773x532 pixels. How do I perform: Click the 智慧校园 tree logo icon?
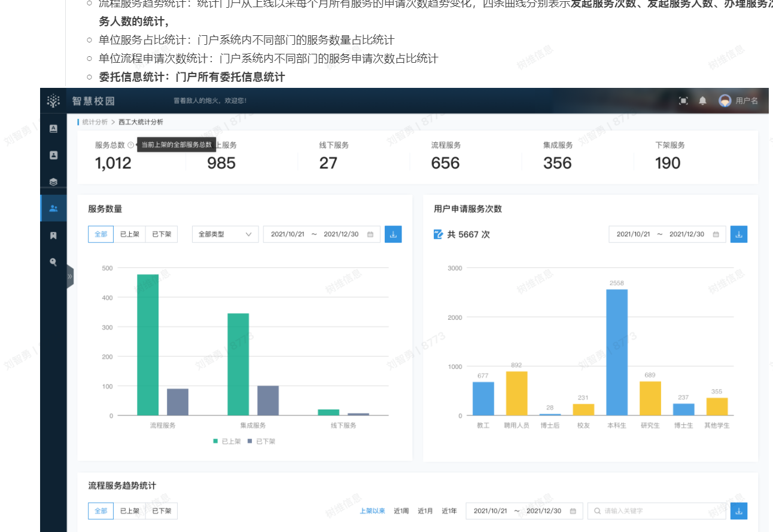pos(53,101)
